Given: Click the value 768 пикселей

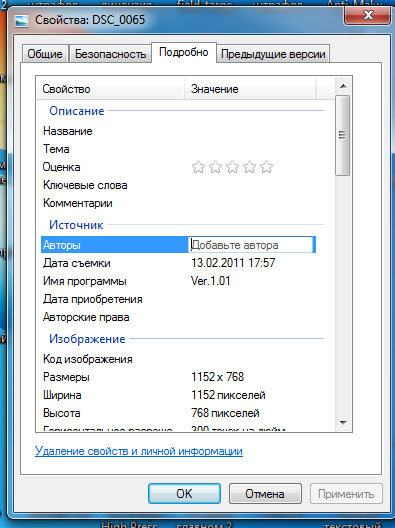Looking at the screenshot, I should coord(225,413).
